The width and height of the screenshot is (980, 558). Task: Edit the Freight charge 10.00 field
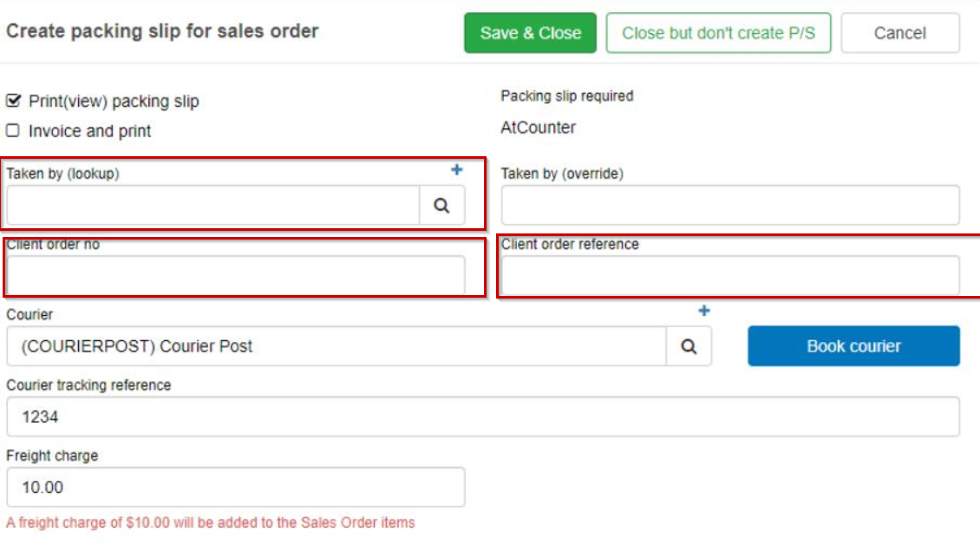click(236, 487)
